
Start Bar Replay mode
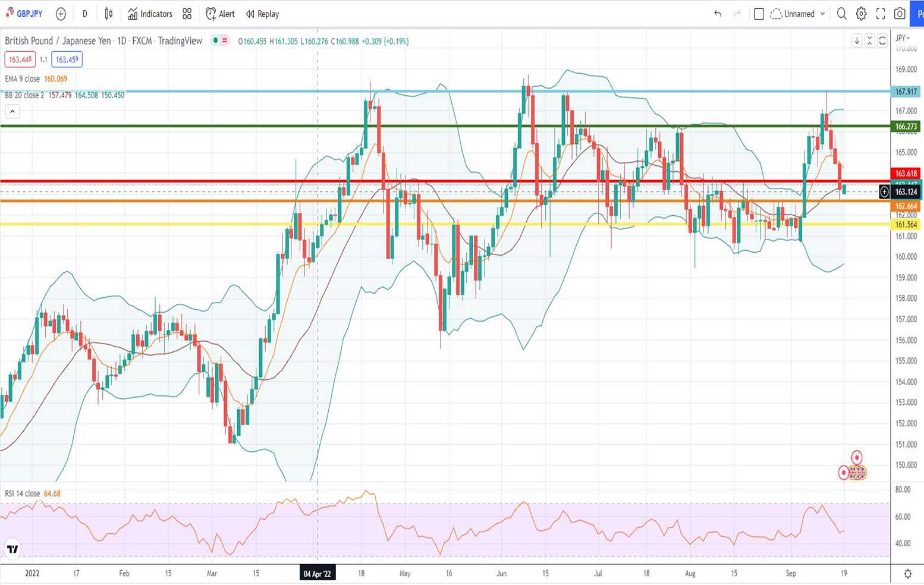point(262,14)
